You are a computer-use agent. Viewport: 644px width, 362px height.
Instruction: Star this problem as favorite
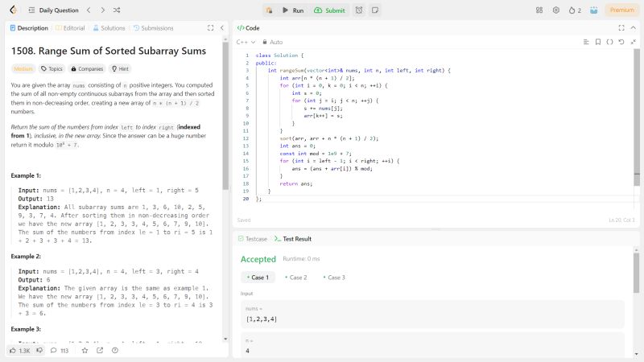pyautogui.click(x=85, y=351)
